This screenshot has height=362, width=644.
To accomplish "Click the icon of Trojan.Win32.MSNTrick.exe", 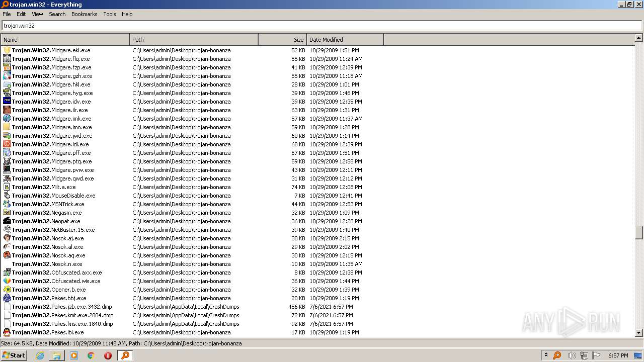I will coord(7,204).
